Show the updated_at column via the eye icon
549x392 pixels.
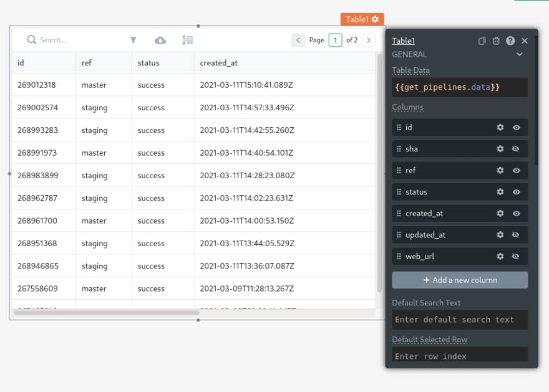click(x=517, y=235)
